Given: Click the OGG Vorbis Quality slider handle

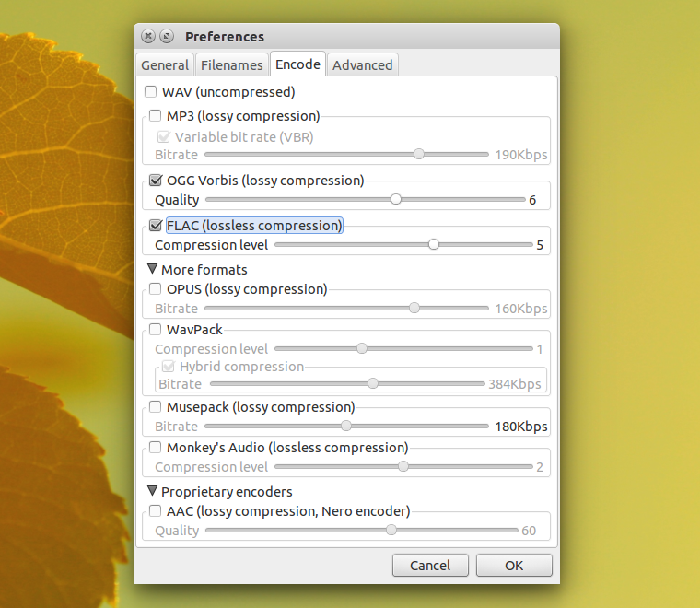Looking at the screenshot, I should point(395,199).
